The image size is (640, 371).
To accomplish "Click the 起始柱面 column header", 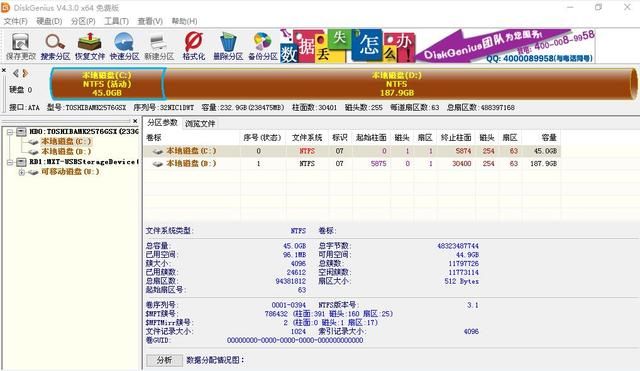I will 371,138.
